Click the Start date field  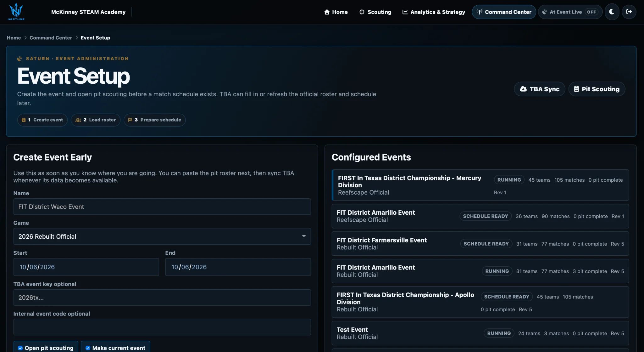point(86,267)
